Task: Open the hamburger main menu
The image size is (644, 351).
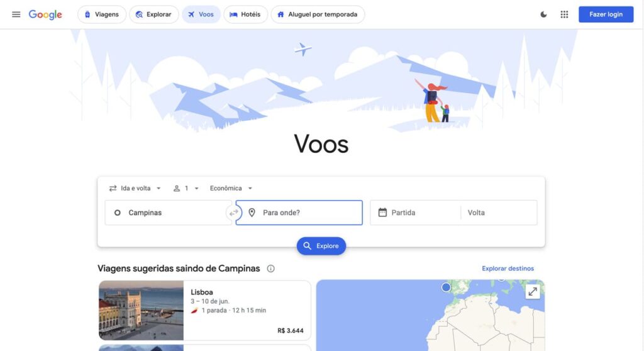Action: [x=16, y=14]
